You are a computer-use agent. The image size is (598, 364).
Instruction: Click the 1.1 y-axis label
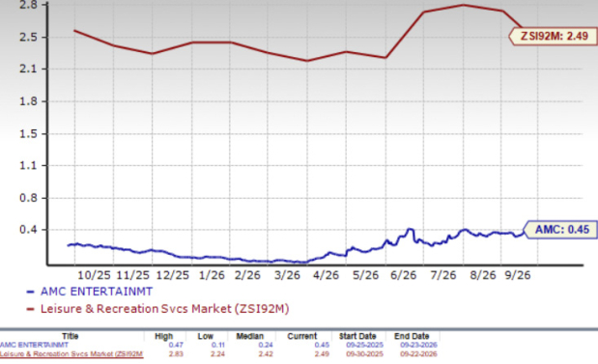click(x=29, y=165)
